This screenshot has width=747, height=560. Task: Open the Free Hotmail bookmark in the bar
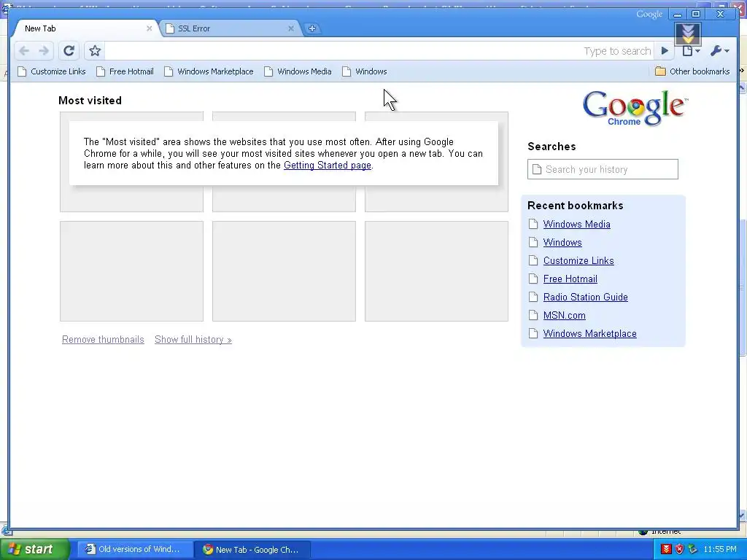pyautogui.click(x=125, y=71)
